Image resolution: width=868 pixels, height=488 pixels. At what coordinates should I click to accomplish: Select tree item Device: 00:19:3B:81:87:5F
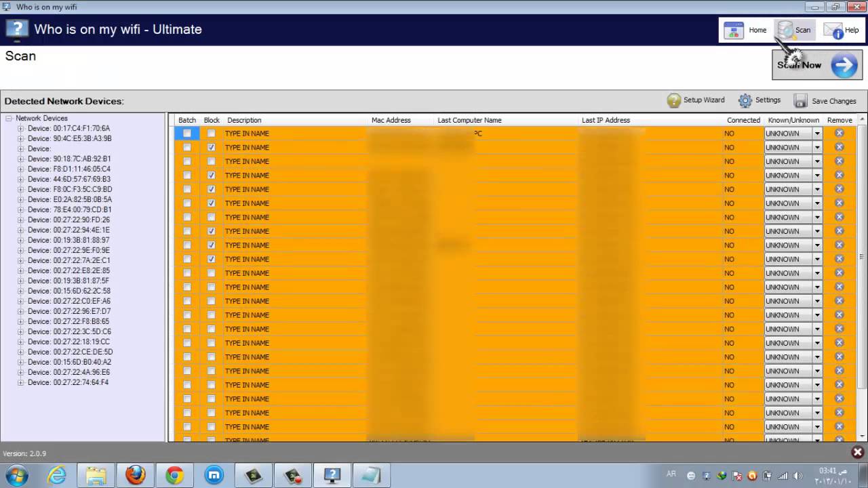tap(68, 281)
